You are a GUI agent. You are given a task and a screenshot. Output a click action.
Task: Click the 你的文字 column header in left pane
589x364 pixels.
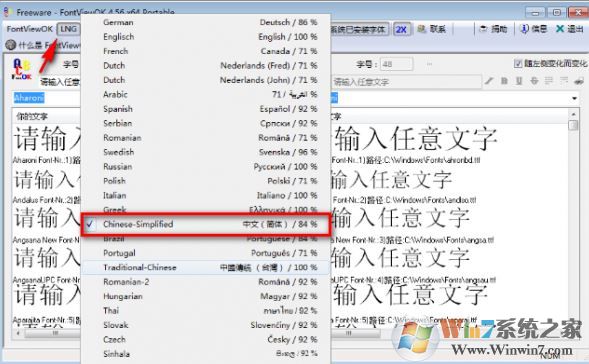click(x=32, y=116)
